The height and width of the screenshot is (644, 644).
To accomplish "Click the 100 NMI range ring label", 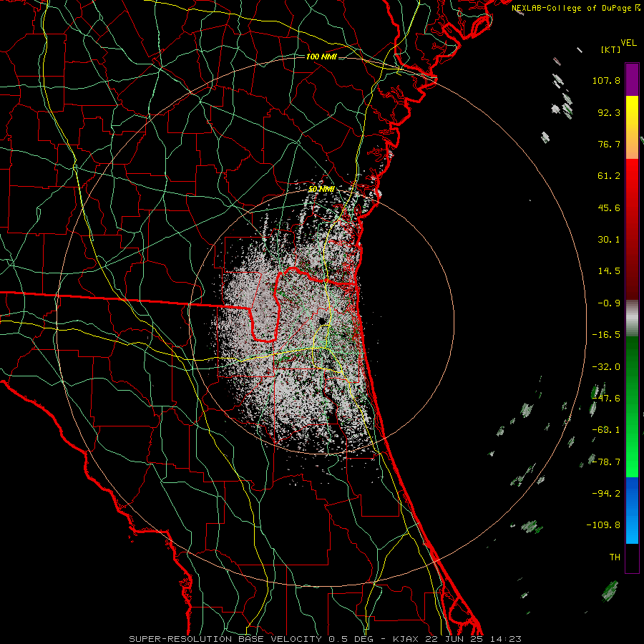I will click(x=321, y=57).
